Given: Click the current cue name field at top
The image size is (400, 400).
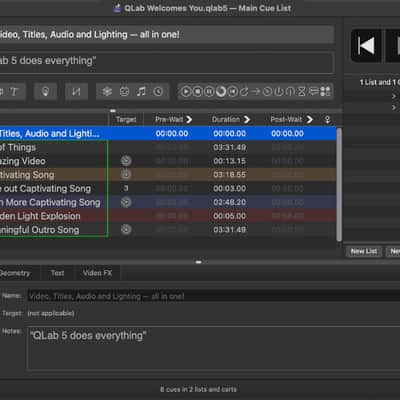Looking at the screenshot, I should click(167, 35).
